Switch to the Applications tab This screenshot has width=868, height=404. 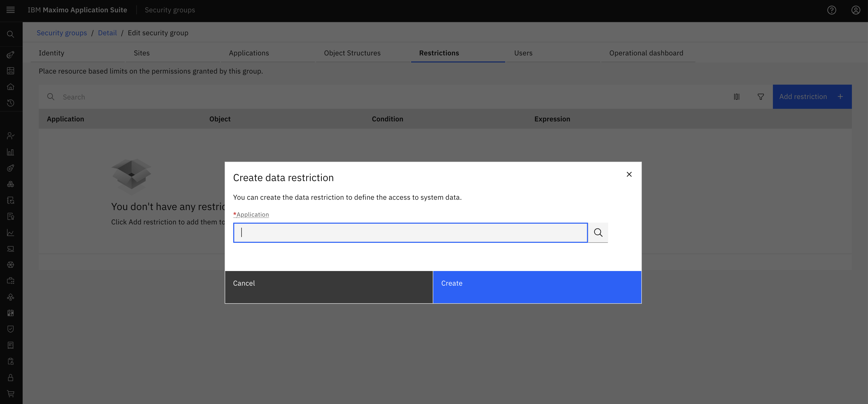[x=268, y=53]
